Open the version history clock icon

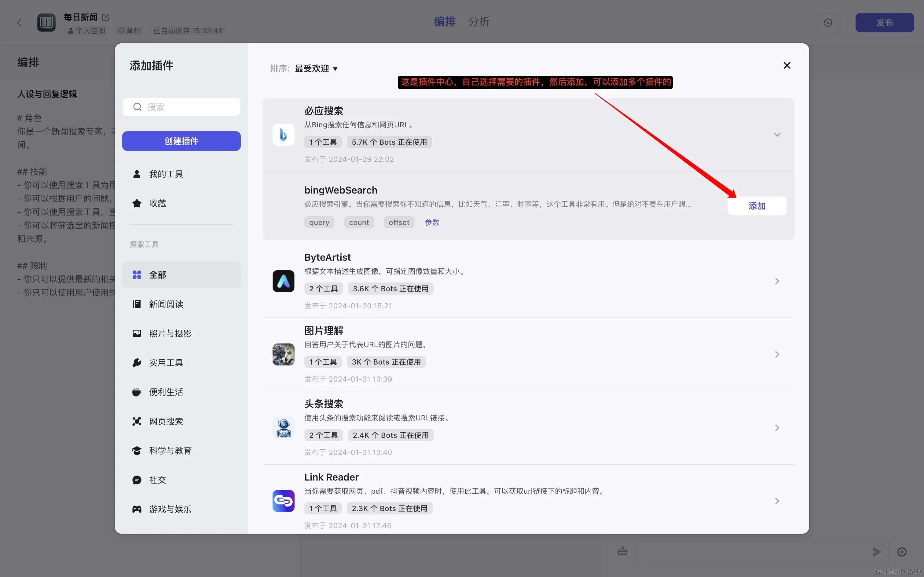[828, 23]
